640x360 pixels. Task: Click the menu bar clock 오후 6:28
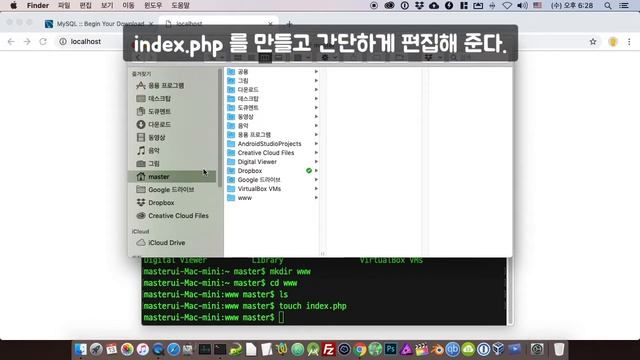click(572, 5)
